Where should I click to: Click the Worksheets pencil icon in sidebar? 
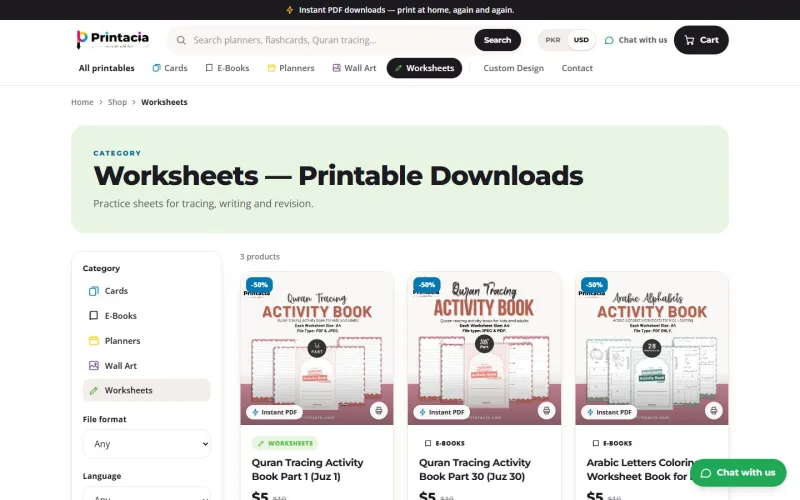click(93, 390)
